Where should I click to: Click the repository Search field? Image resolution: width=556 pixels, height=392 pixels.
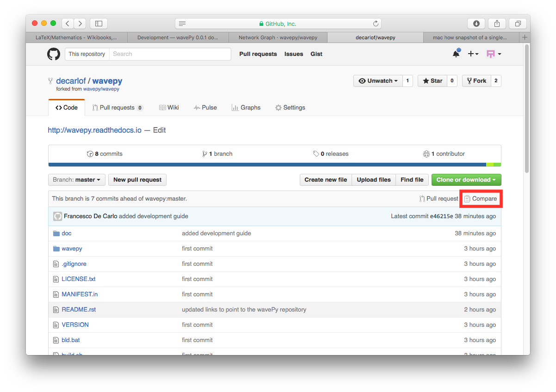[x=170, y=54]
